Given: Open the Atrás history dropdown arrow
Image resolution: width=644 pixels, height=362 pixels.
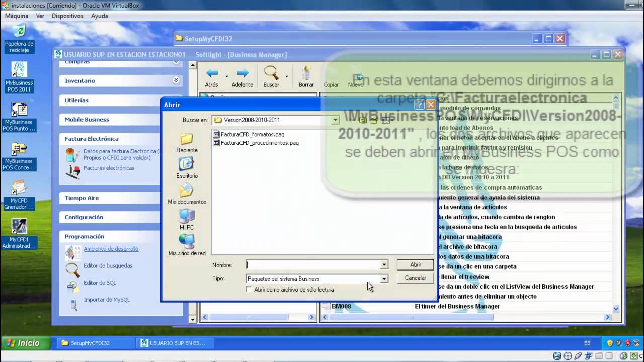Looking at the screenshot, I should (x=226, y=76).
